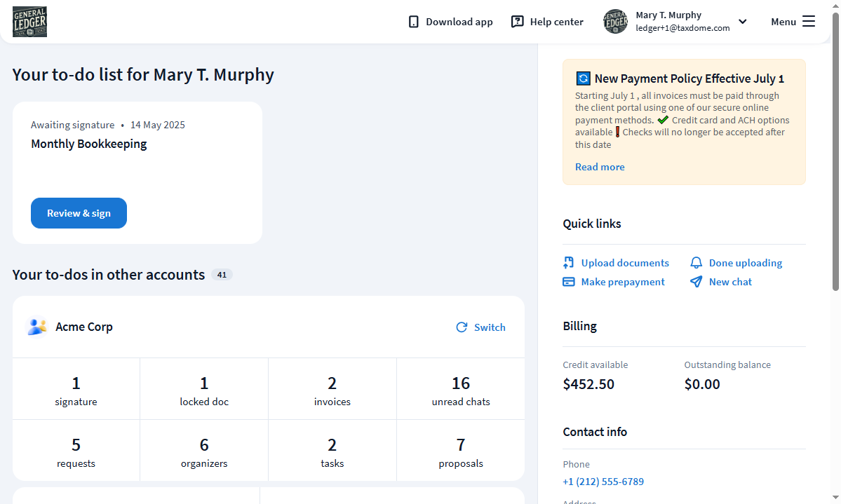The height and width of the screenshot is (504, 841).
Task: Click Mary T. Murphy profile avatar
Action: tap(615, 22)
